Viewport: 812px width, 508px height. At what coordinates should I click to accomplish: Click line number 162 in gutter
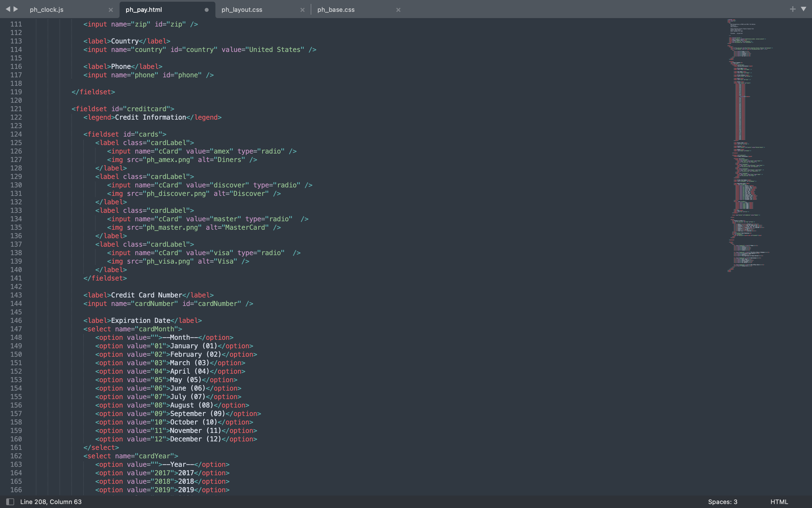pos(16,456)
